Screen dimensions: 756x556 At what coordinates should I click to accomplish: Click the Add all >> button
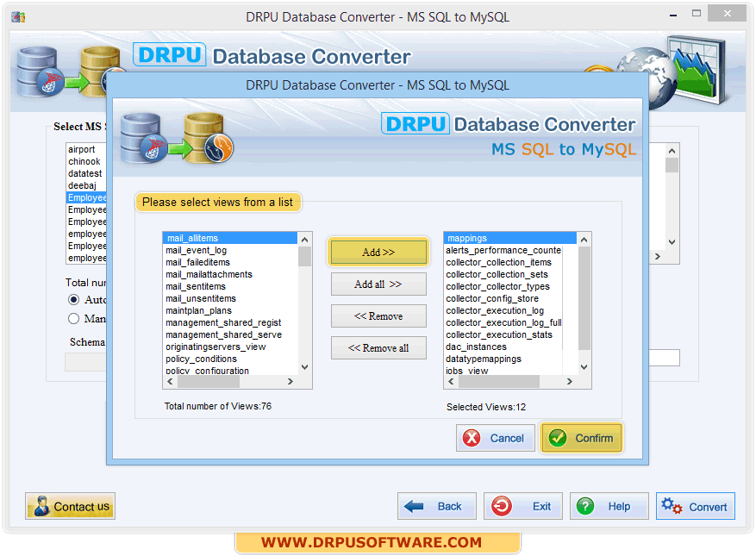[378, 284]
